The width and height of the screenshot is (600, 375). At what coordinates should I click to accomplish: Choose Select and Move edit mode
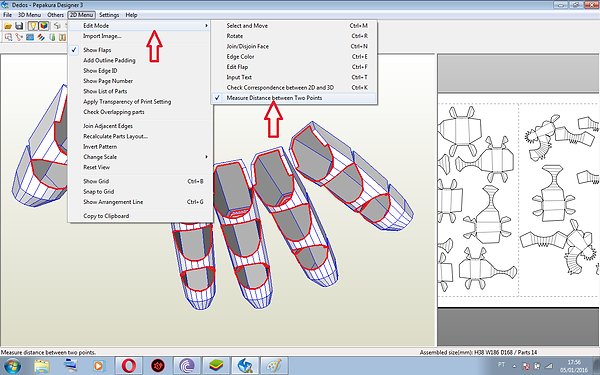(294, 26)
